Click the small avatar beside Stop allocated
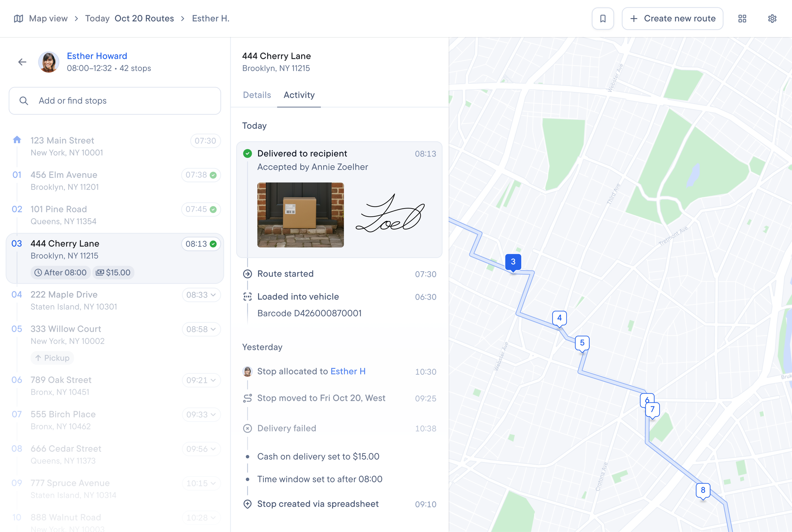 coord(247,372)
